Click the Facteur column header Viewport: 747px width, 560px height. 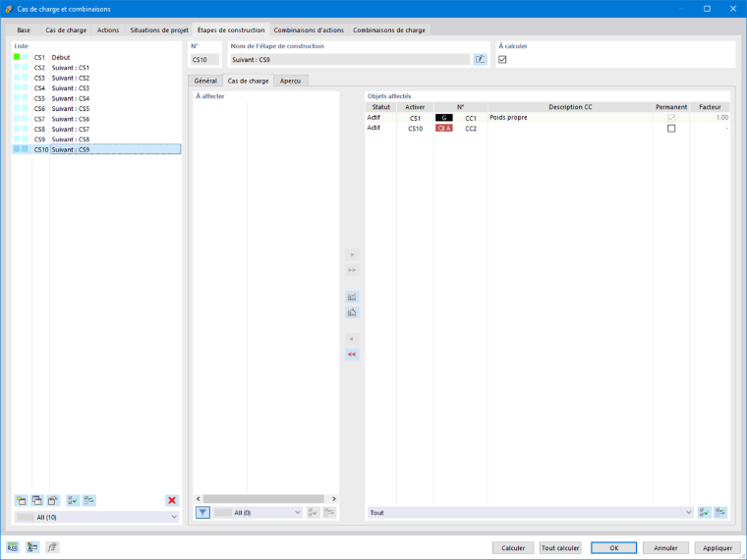tap(710, 107)
